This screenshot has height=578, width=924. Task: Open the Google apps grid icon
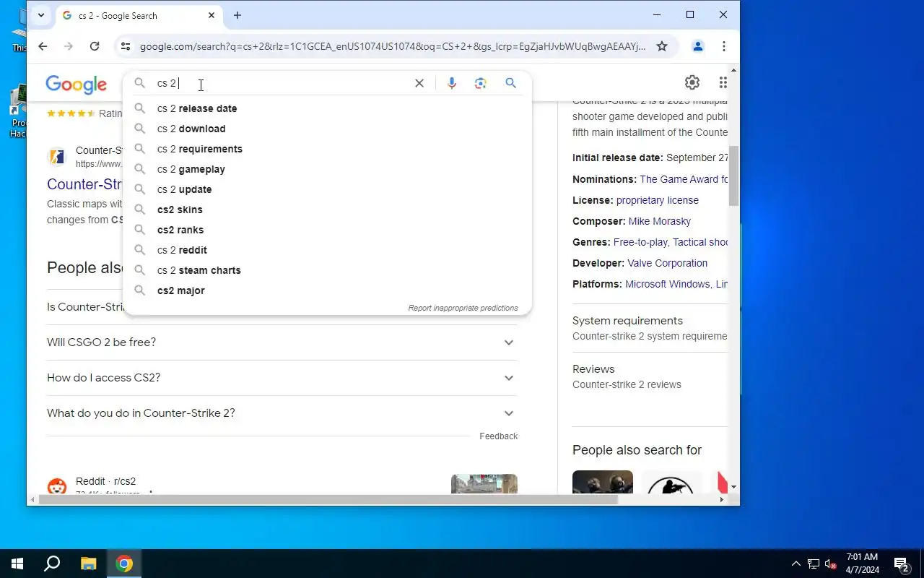click(723, 82)
